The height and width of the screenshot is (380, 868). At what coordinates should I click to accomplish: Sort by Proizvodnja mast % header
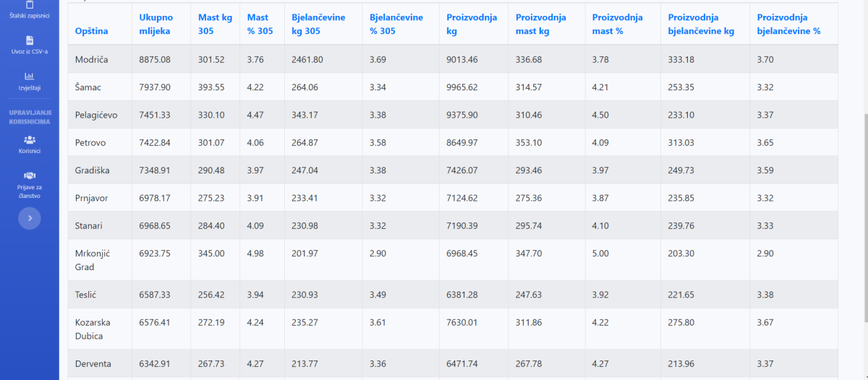(x=617, y=25)
